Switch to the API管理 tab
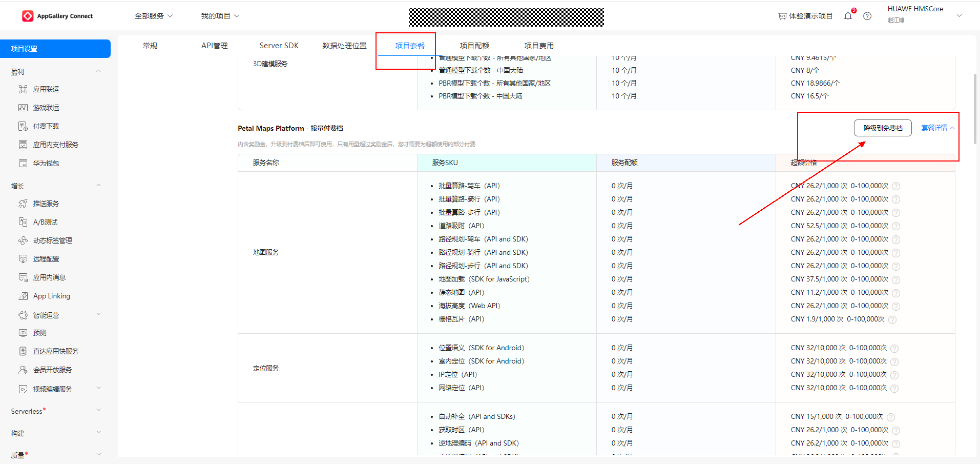 (x=215, y=46)
